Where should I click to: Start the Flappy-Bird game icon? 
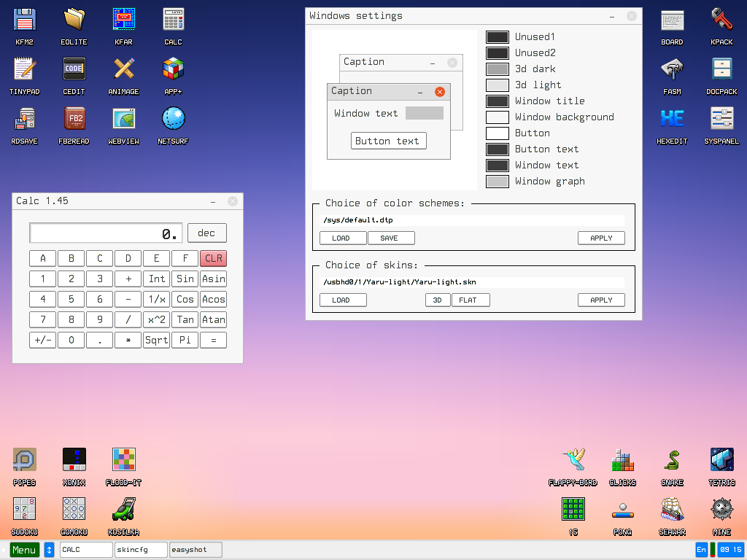[x=573, y=461]
